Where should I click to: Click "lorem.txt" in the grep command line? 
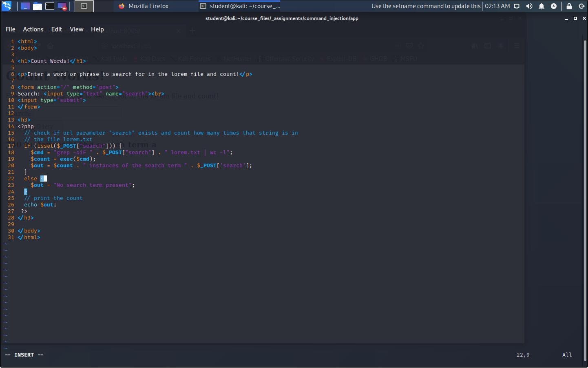click(x=186, y=153)
